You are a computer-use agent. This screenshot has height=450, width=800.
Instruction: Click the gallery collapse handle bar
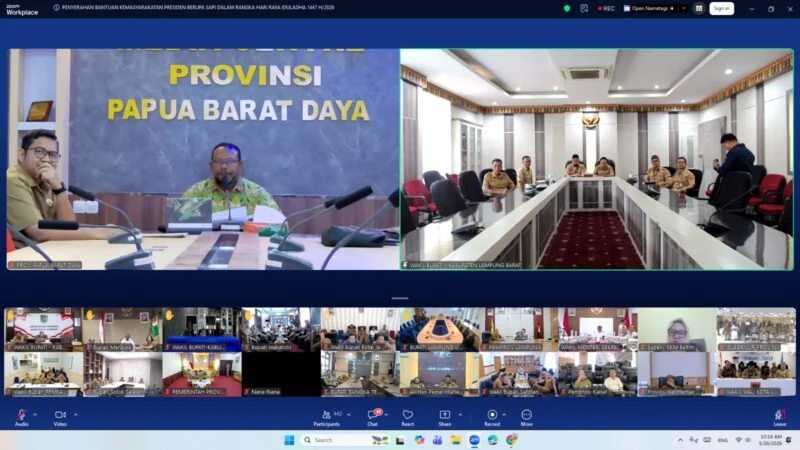tap(400, 298)
